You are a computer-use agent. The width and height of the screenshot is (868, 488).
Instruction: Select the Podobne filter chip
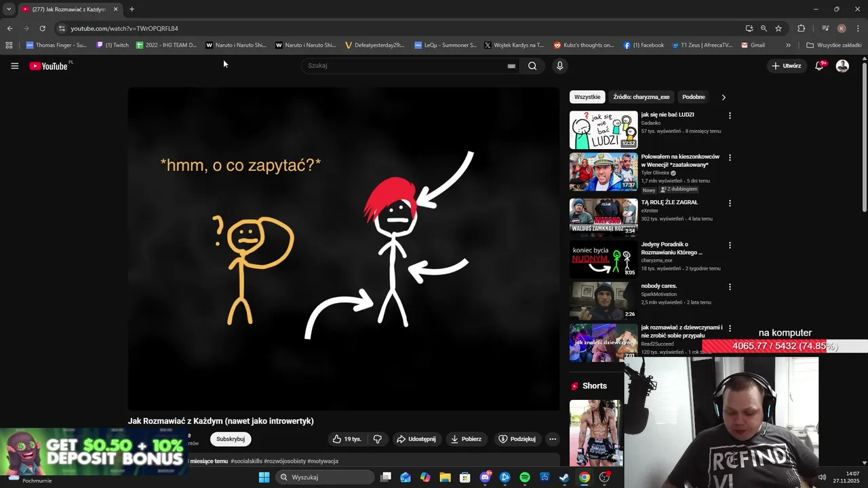pos(693,97)
